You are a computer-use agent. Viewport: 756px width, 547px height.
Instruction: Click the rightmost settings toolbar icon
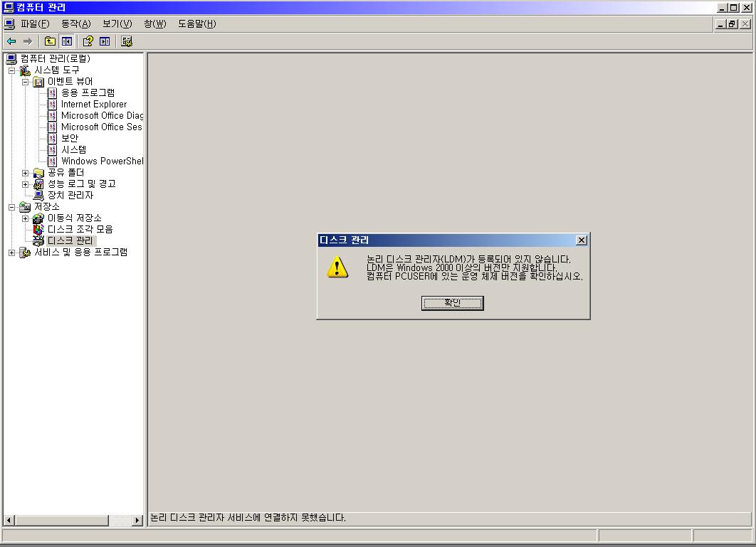pyautogui.click(x=127, y=41)
